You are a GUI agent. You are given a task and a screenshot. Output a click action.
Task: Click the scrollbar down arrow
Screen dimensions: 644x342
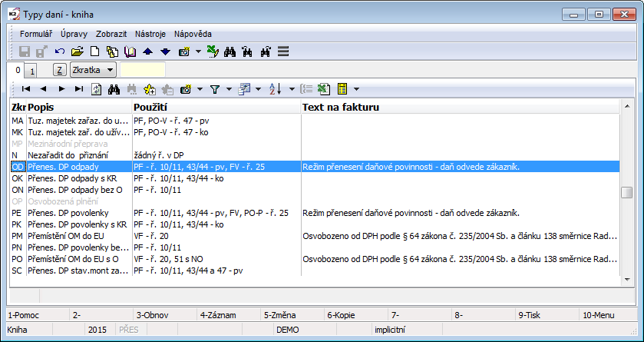point(627,280)
